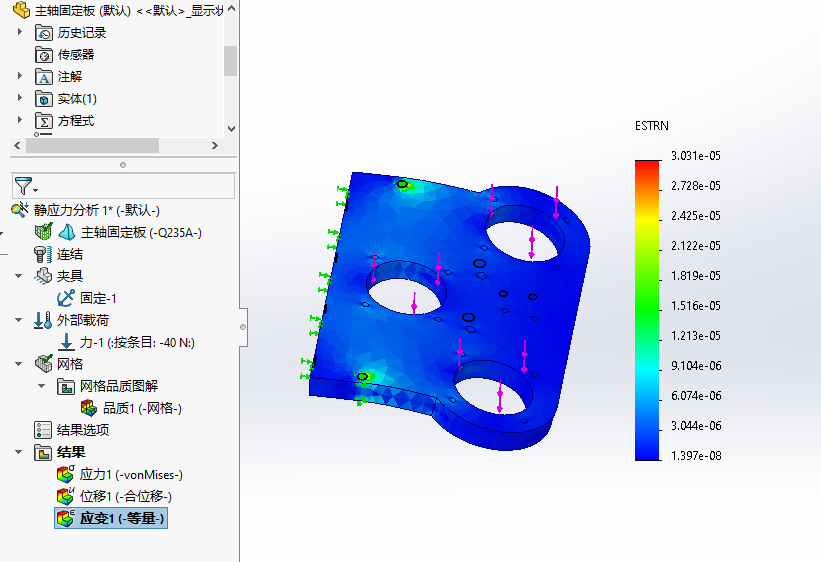
Task: Open the filter dropdown arrow next to funnel
Action: (x=36, y=191)
